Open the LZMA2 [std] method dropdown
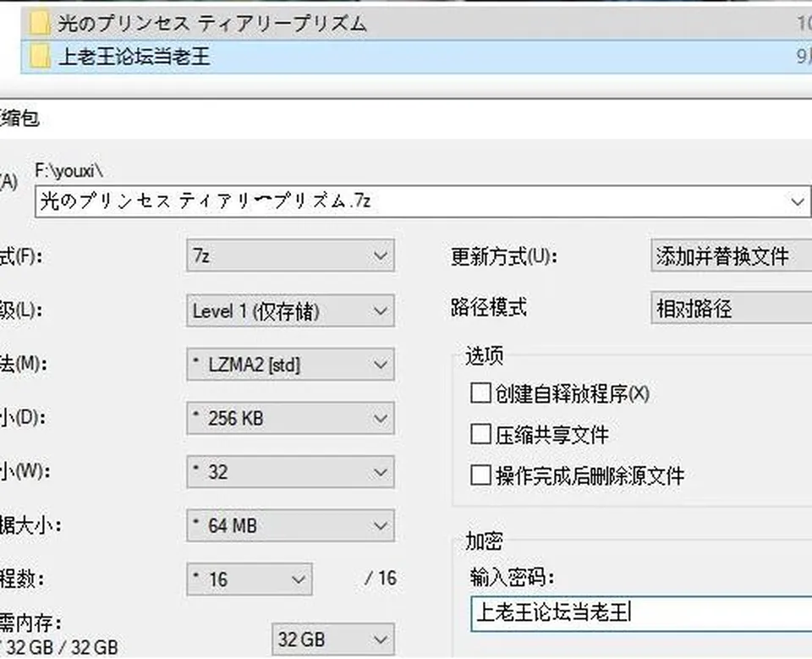 (290, 365)
